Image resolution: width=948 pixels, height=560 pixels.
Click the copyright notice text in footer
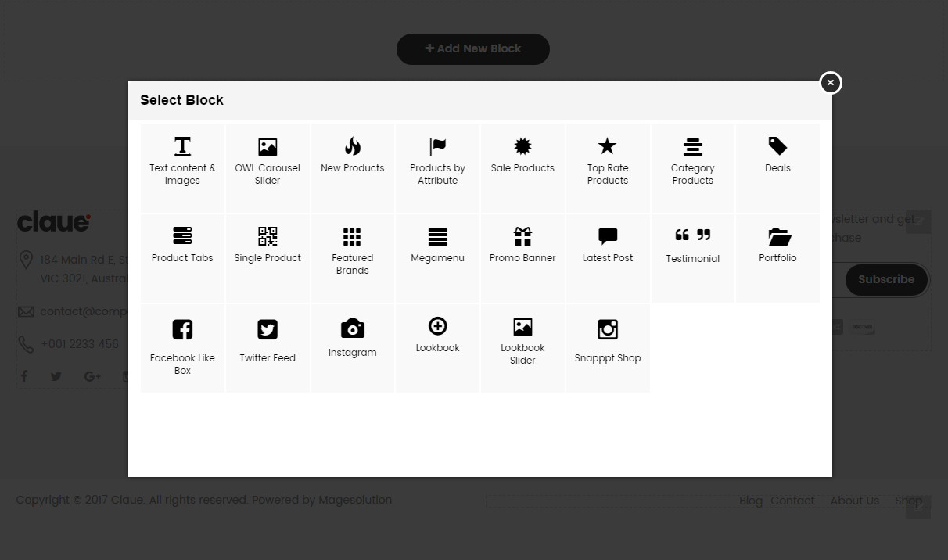[x=204, y=501]
